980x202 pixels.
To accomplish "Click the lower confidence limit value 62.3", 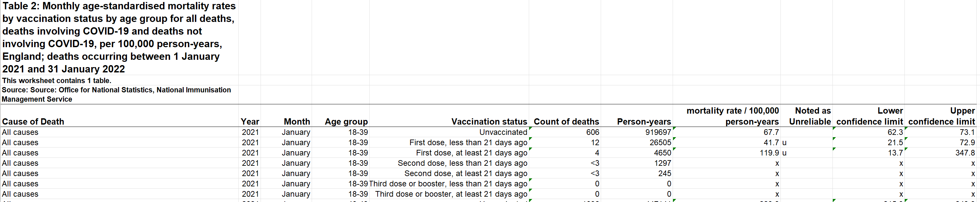I will click(895, 132).
